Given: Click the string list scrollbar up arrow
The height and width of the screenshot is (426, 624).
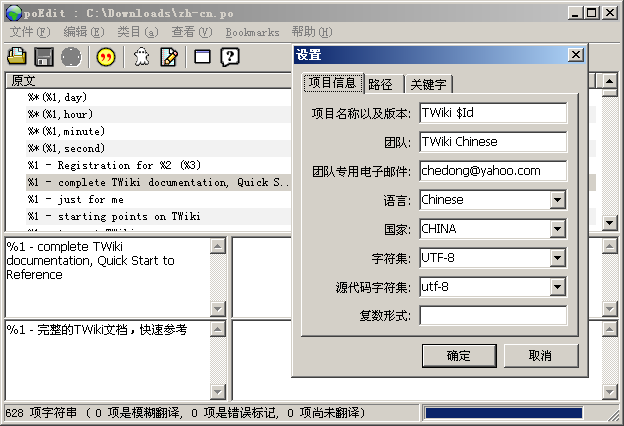Looking at the screenshot, I should 609,81.
